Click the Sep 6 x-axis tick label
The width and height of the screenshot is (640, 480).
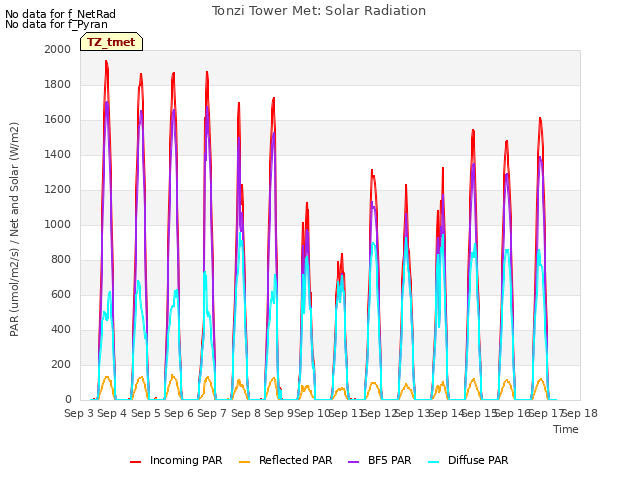[x=179, y=413]
